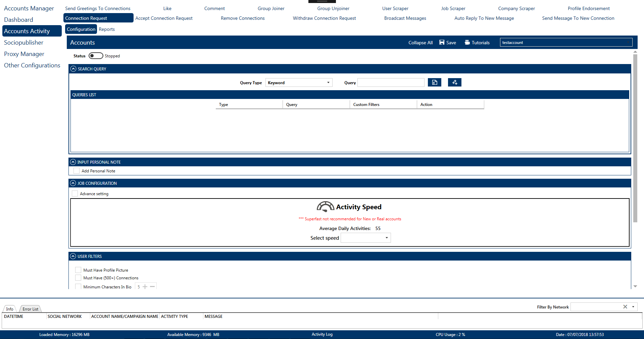This screenshot has height=339, width=644.
Task: Click the vertical scrollbar thumb
Action: pyautogui.click(x=635, y=138)
